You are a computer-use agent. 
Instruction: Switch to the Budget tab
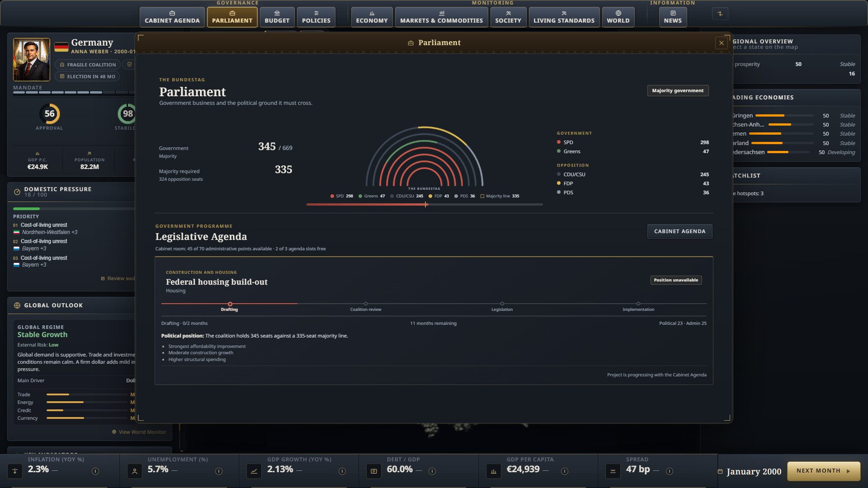click(277, 17)
